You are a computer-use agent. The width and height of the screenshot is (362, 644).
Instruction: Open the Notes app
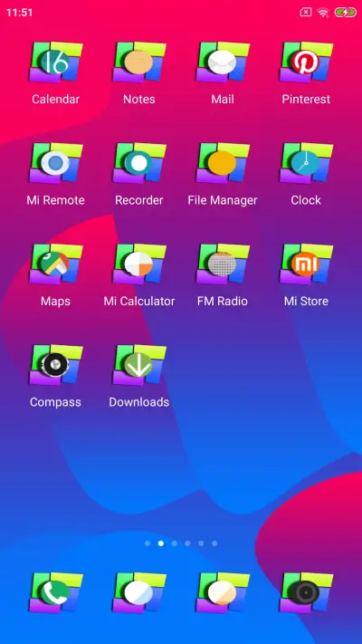139,62
